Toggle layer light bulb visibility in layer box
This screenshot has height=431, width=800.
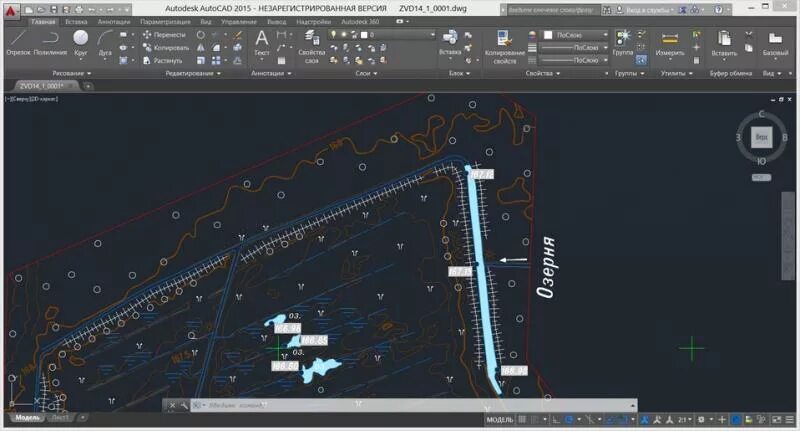pos(334,34)
